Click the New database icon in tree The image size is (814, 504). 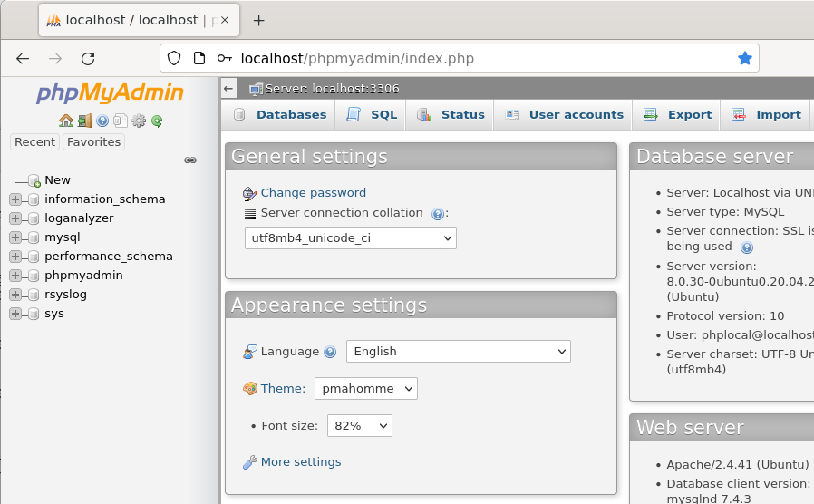(x=34, y=180)
